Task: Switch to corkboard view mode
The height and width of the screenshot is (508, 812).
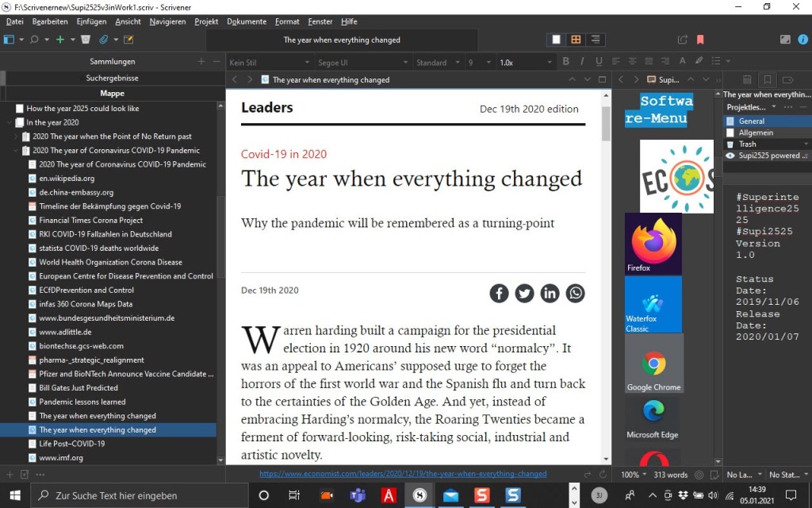Action: (x=576, y=39)
